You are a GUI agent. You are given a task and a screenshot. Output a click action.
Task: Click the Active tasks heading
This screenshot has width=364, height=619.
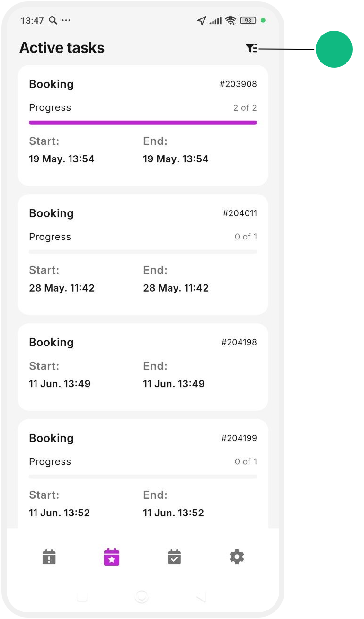62,48
